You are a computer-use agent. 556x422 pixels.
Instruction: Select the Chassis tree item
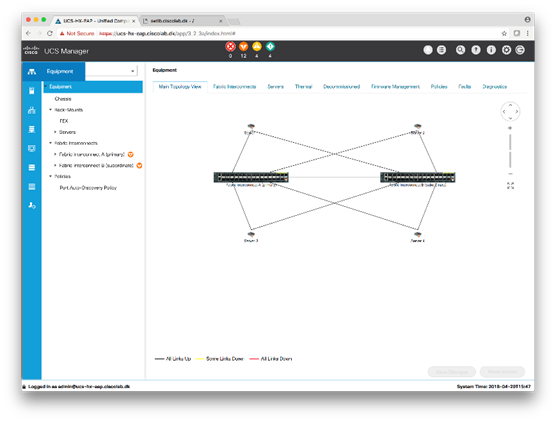click(63, 99)
